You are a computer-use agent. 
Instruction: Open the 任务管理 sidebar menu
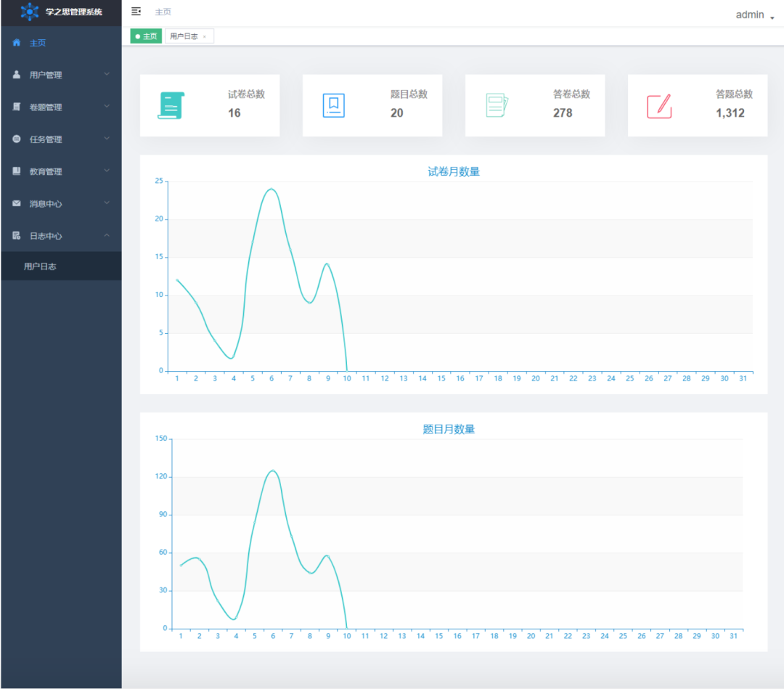point(46,139)
